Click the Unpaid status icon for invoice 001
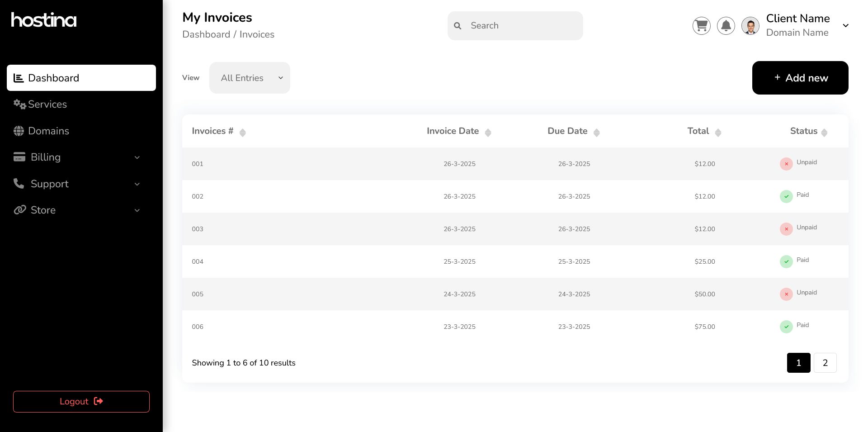The width and height of the screenshot is (868, 432). (786, 164)
